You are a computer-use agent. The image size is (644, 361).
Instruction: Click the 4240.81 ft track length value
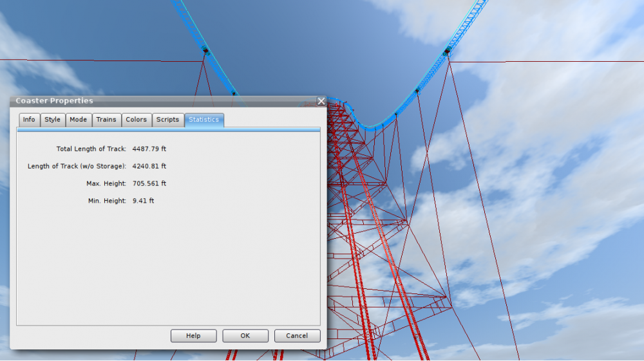[x=149, y=167]
